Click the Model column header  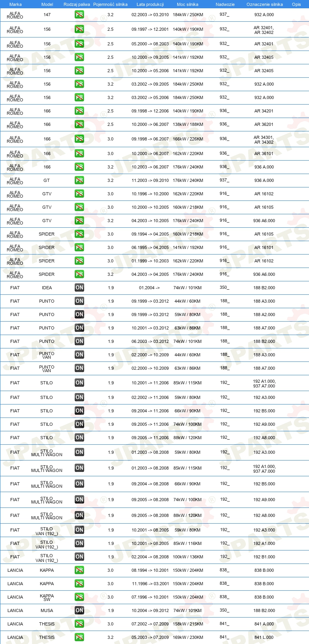(47, 4)
